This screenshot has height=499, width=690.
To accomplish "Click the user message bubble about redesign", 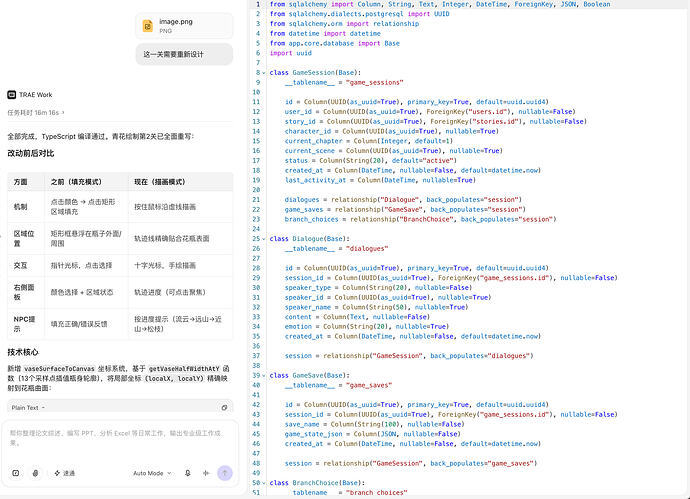I will (184, 54).
